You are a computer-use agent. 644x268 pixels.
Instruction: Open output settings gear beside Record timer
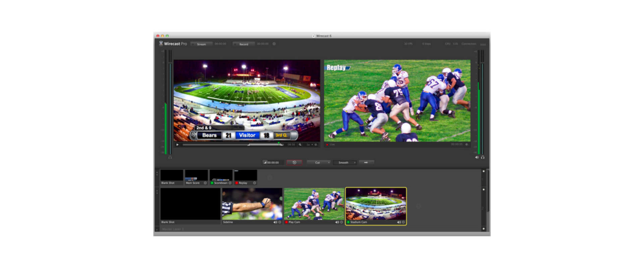(274, 44)
